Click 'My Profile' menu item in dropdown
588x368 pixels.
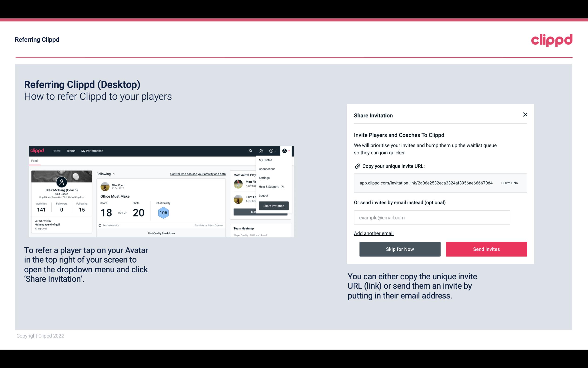pyautogui.click(x=266, y=160)
